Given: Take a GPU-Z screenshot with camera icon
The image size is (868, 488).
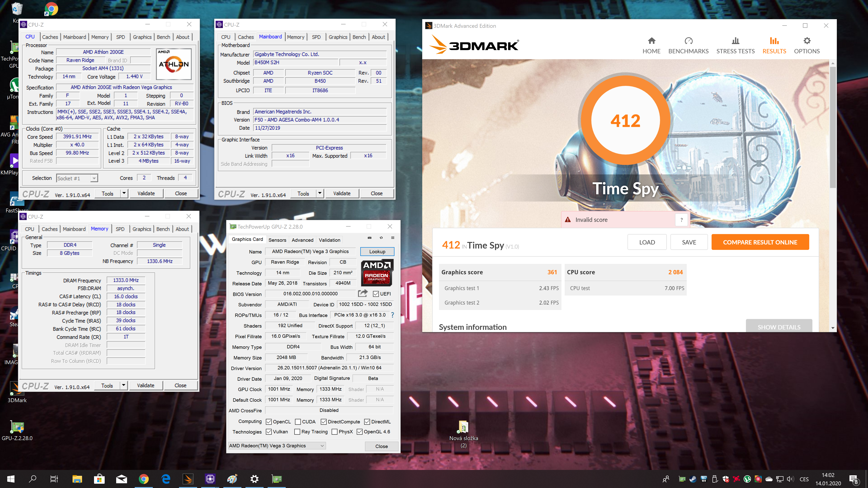Looking at the screenshot, I should pyautogui.click(x=370, y=238).
